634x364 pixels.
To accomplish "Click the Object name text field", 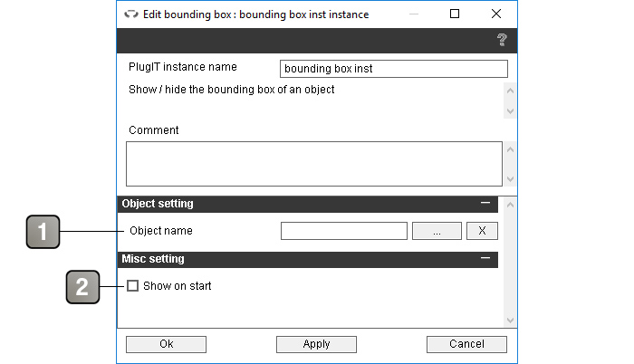I will (x=344, y=231).
